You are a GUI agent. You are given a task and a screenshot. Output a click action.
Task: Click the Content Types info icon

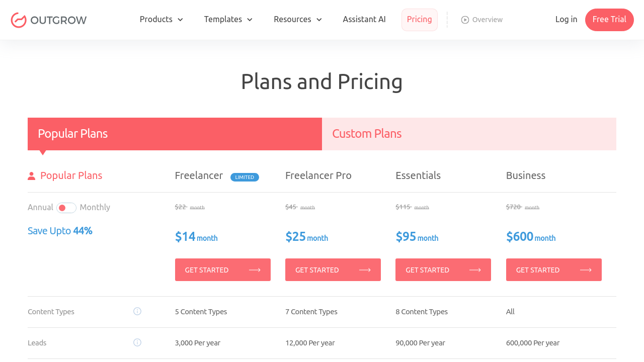click(137, 311)
